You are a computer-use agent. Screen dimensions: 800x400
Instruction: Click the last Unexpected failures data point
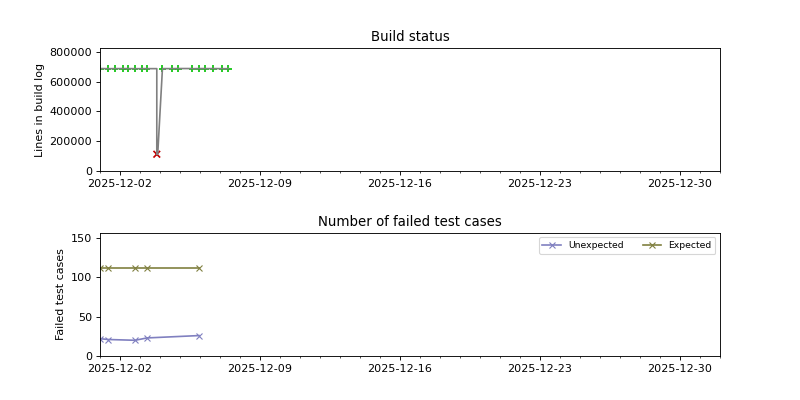point(199,336)
